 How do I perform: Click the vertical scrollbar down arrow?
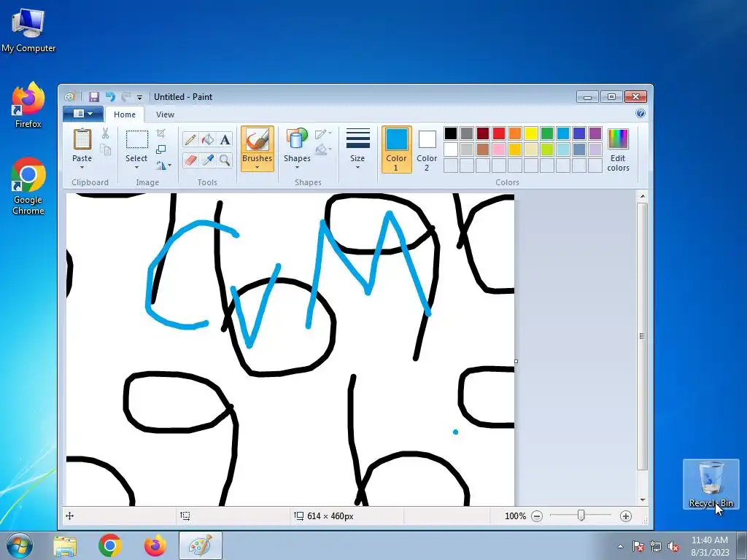(643, 500)
